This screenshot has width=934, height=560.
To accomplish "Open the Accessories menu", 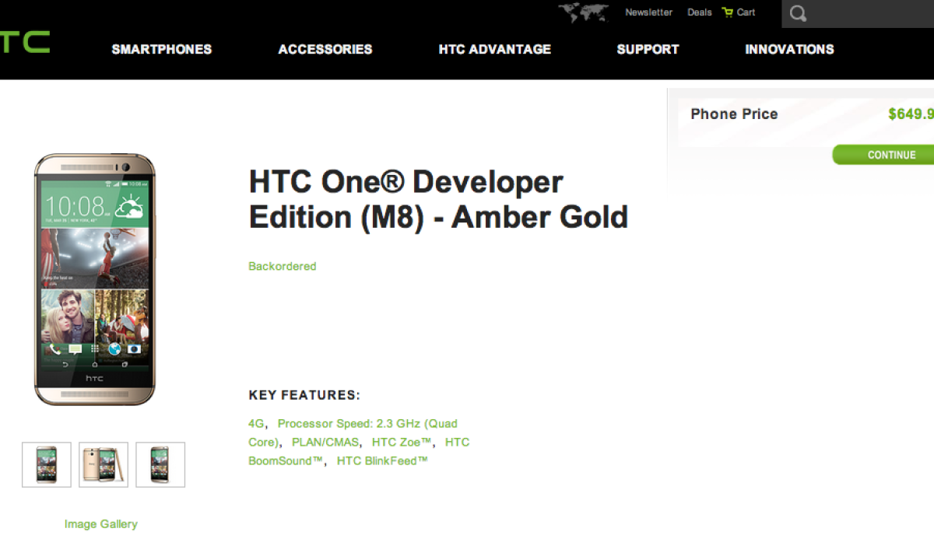I will click(x=325, y=49).
